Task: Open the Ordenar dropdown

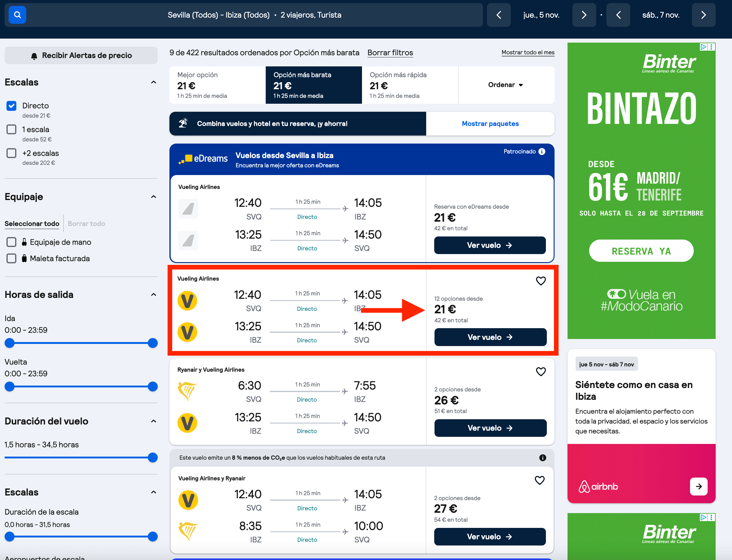Action: coord(506,85)
